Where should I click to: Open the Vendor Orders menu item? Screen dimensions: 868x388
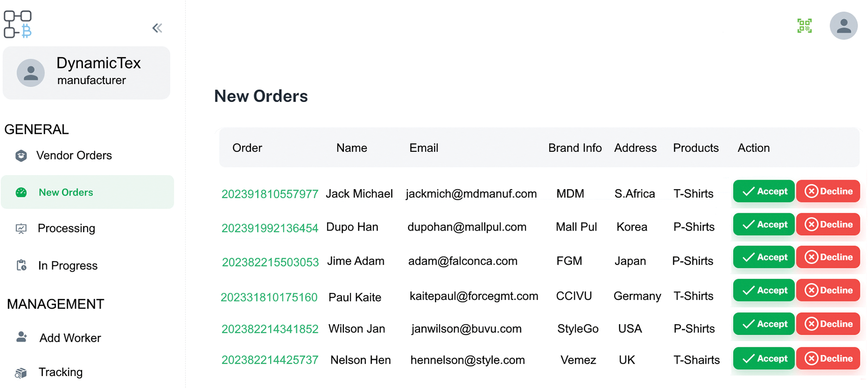tap(74, 155)
